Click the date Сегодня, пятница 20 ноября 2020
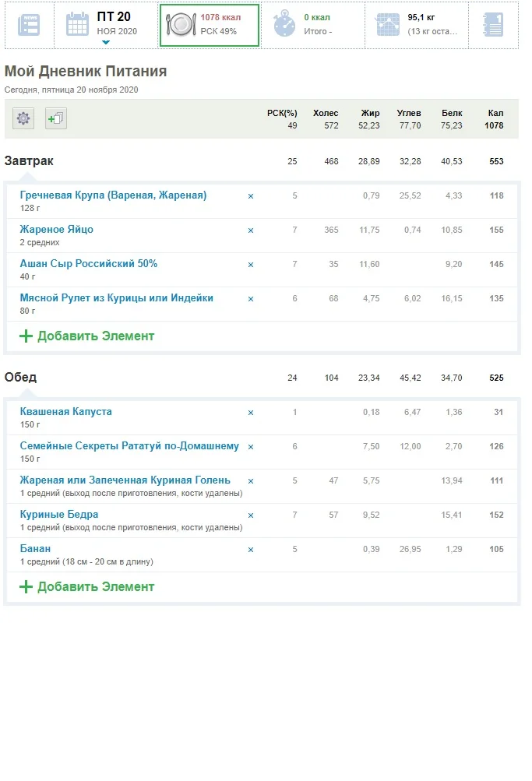The height and width of the screenshot is (781, 532). click(x=71, y=90)
